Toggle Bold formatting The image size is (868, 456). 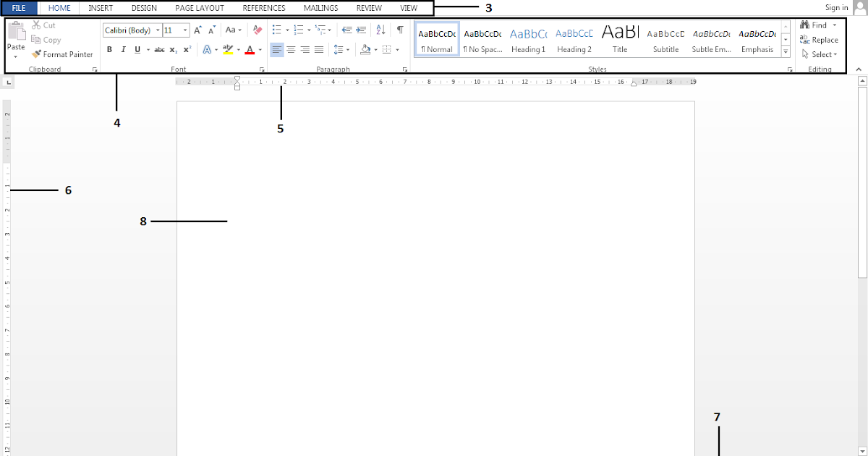tap(109, 49)
